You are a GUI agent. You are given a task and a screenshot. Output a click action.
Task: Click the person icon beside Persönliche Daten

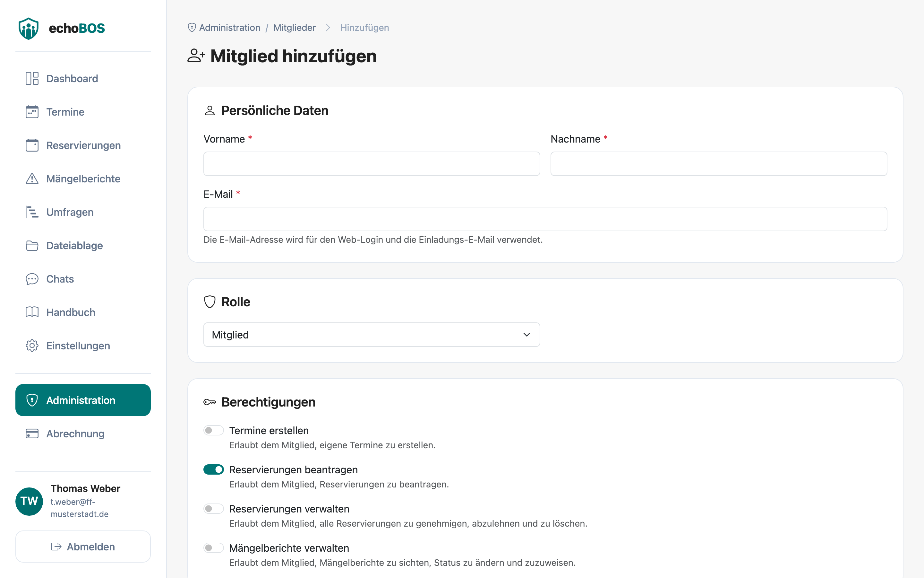point(210,110)
